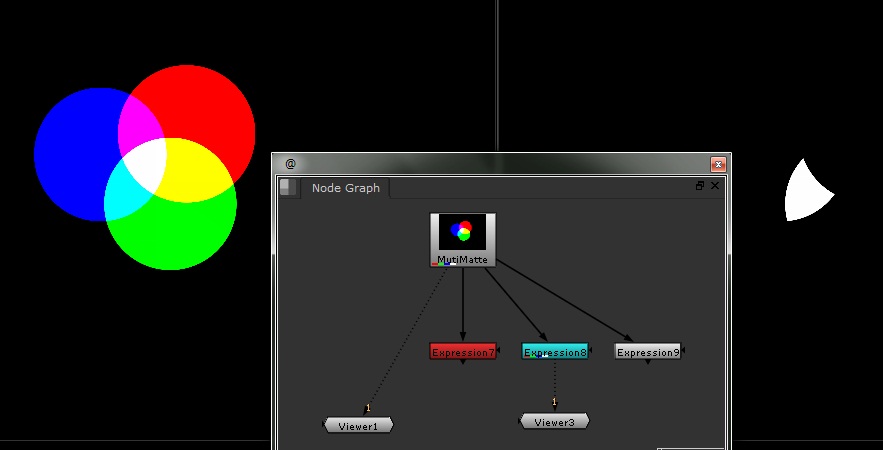This screenshot has width=883, height=450.
Task: Select the cyan Expression8 node
Action: (x=554, y=352)
